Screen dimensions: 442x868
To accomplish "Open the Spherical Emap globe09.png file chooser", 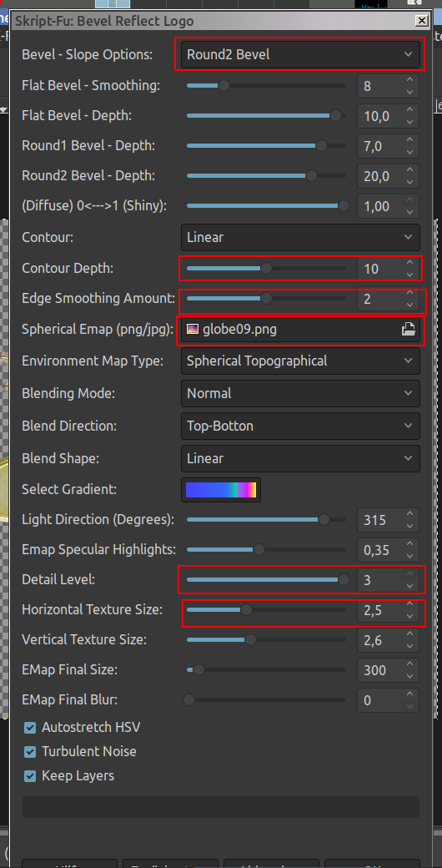I will point(300,330).
